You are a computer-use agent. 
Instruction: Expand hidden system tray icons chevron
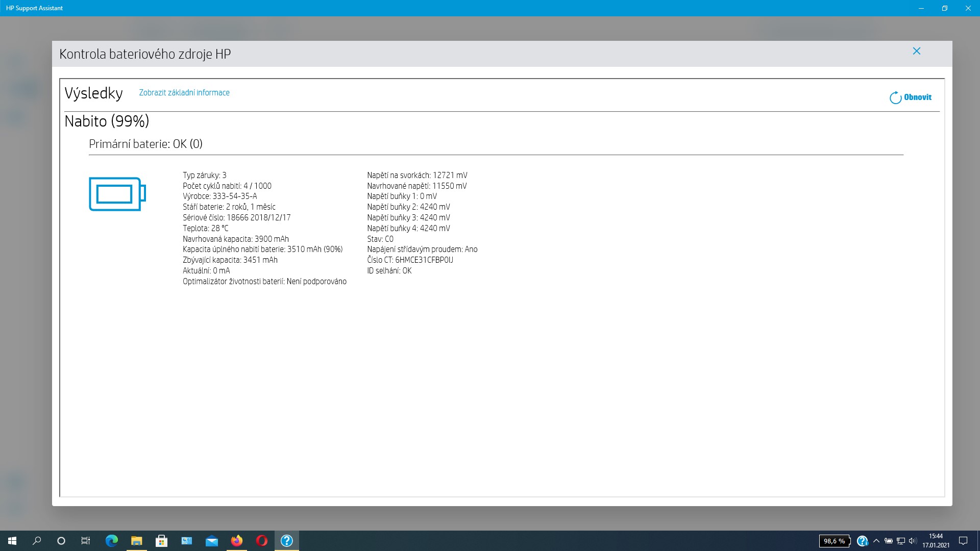876,541
